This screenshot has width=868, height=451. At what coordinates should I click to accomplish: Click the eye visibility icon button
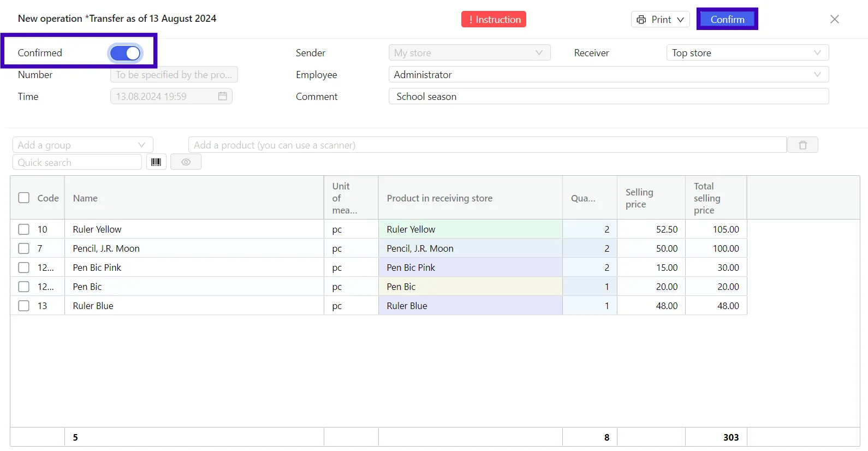pyautogui.click(x=186, y=162)
